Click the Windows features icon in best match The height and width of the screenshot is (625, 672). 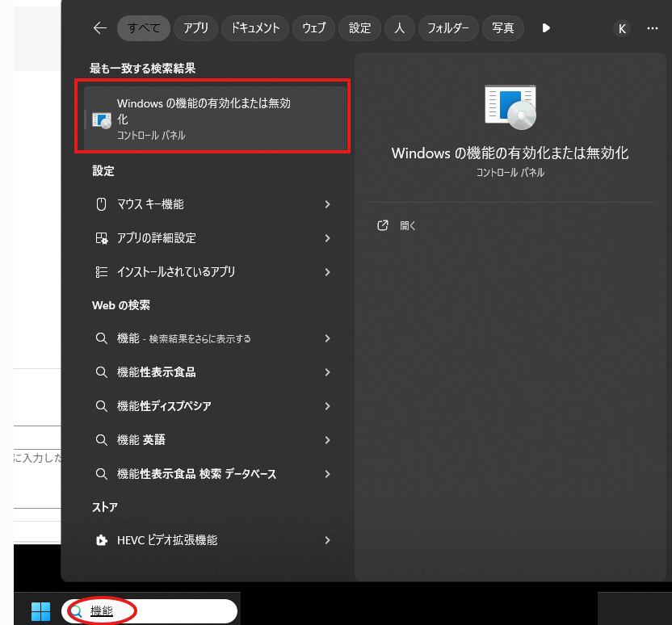102,120
